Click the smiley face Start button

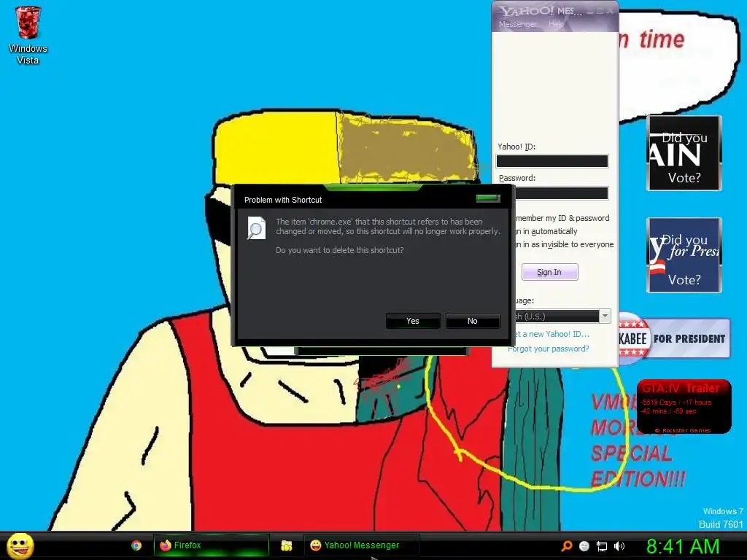point(20,545)
